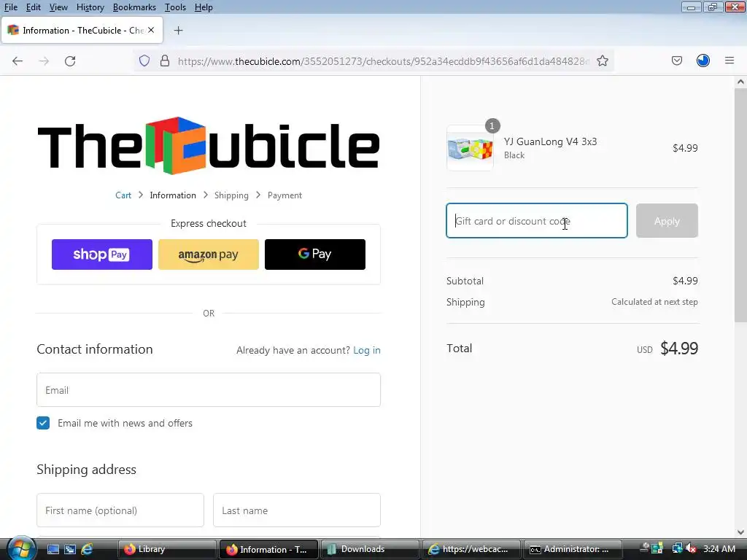Bookmark this page with the star icon

(x=603, y=61)
